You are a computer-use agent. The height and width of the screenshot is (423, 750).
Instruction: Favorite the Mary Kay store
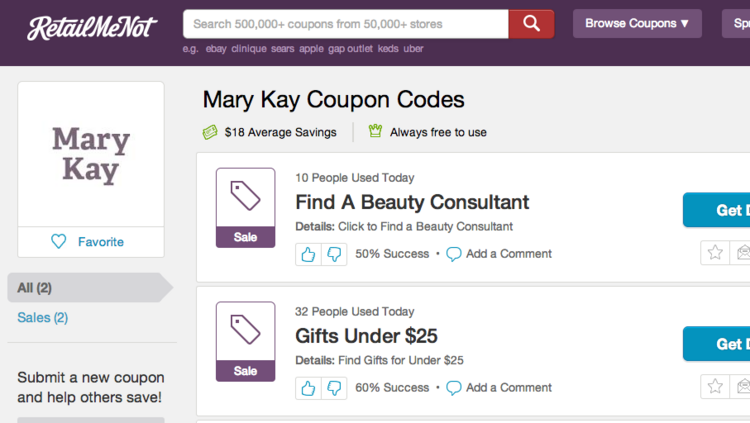click(90, 242)
